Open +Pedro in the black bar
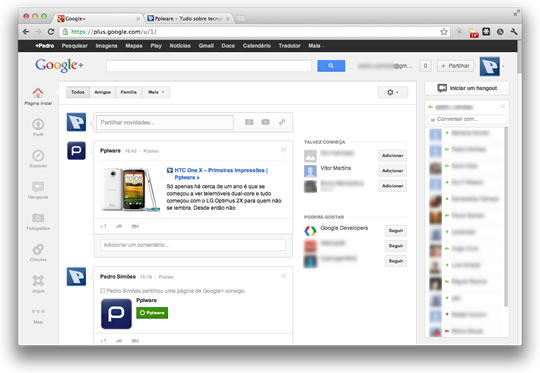Image resolution: width=540 pixels, height=373 pixels. (x=44, y=46)
